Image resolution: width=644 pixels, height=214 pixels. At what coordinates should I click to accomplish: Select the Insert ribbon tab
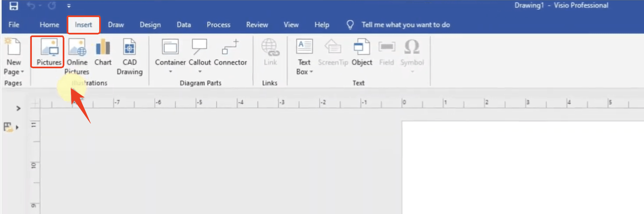(83, 25)
